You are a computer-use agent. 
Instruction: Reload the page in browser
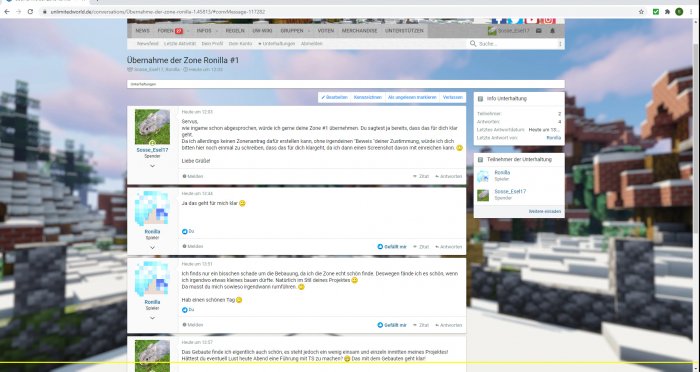tap(30, 12)
